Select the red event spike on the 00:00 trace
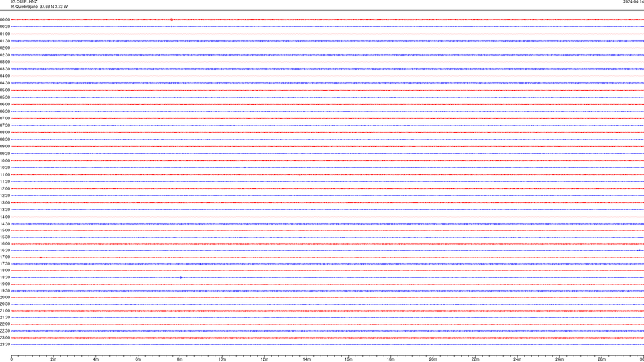This screenshot has height=362, width=644. [172, 19]
